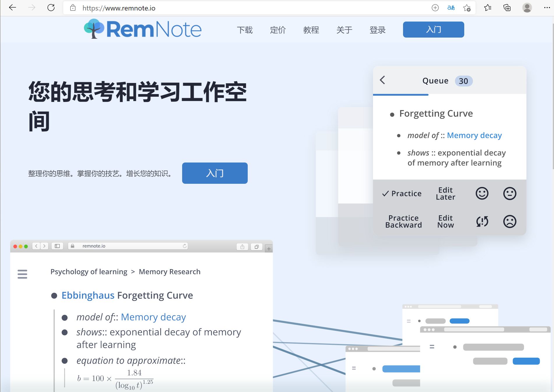
Task: Open the Memory decay link
Action: pos(474,135)
